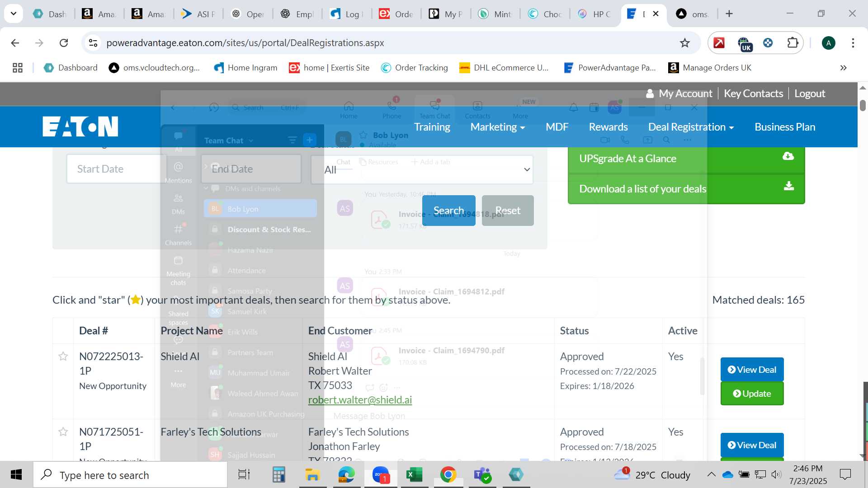Open the Chrome three-dot menu
The height and width of the screenshot is (488, 868).
tap(853, 43)
